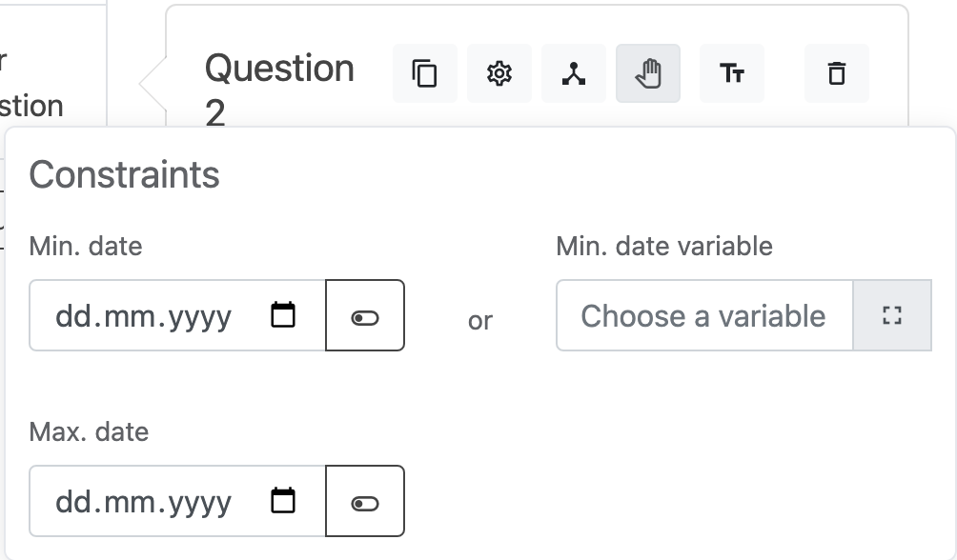Open the branching logic icon for Question 2

[x=574, y=73]
